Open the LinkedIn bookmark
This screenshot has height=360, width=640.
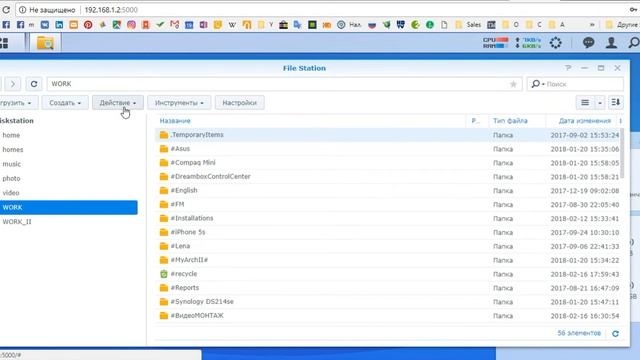click(x=59, y=25)
